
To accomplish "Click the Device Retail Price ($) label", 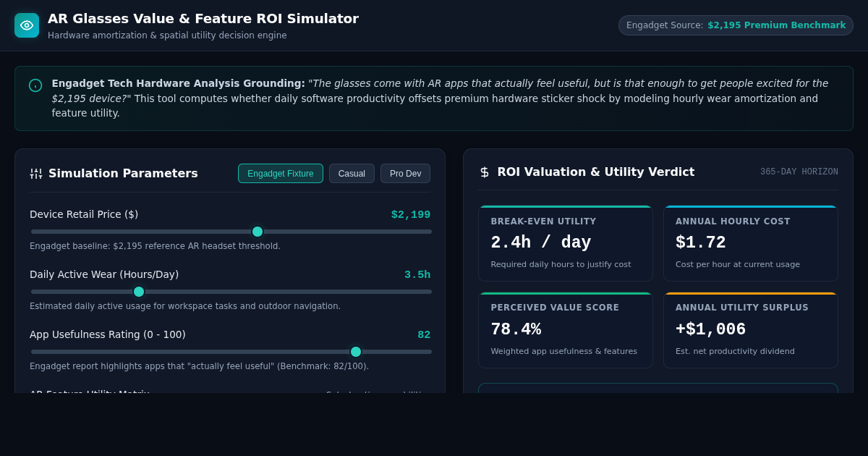I will point(84,214).
